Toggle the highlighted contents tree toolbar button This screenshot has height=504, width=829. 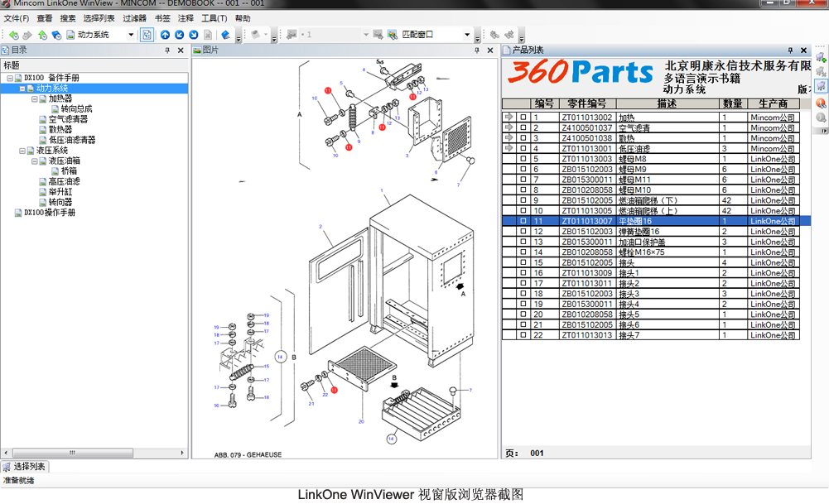pyautogui.click(x=147, y=35)
